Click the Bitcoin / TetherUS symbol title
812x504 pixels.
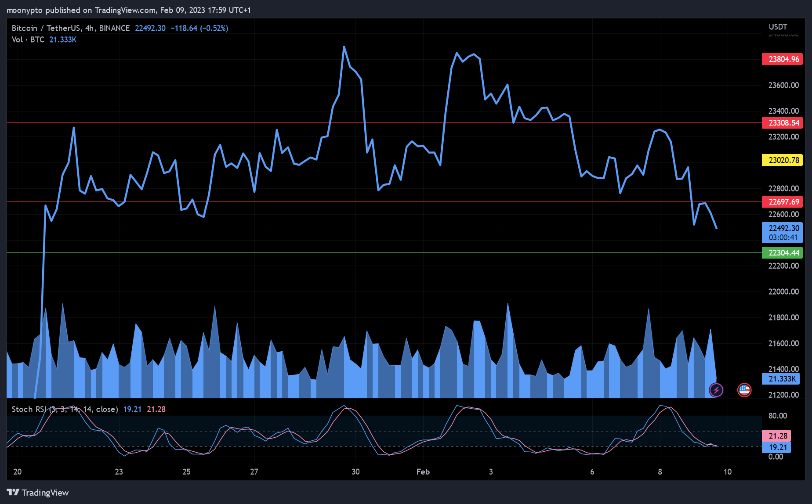click(x=71, y=28)
